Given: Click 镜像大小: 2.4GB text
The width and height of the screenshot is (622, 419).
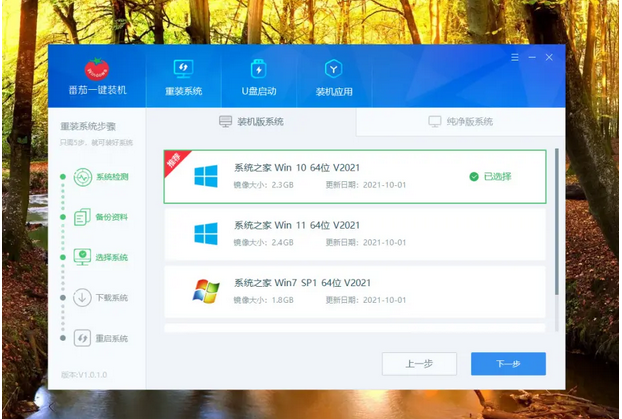Looking at the screenshot, I should tap(263, 242).
